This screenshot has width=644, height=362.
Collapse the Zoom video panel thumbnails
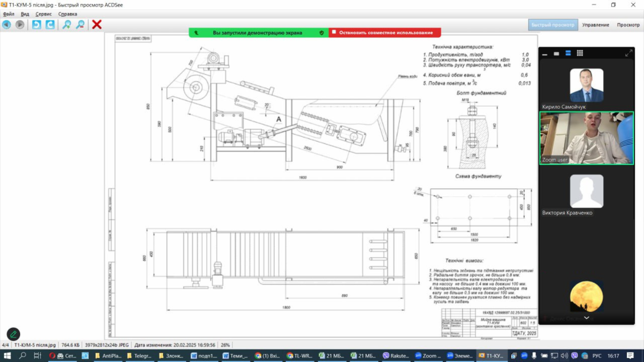pos(545,54)
